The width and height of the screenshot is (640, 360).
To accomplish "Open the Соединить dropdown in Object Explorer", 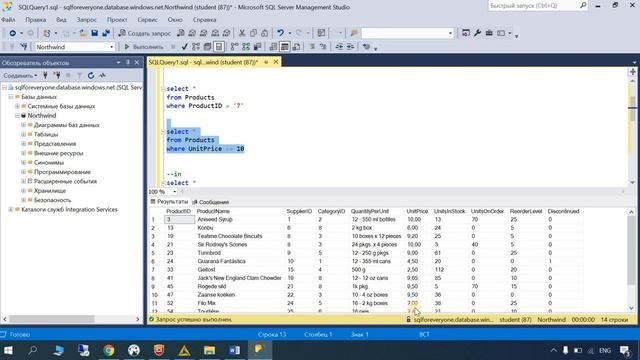I will coord(20,76).
